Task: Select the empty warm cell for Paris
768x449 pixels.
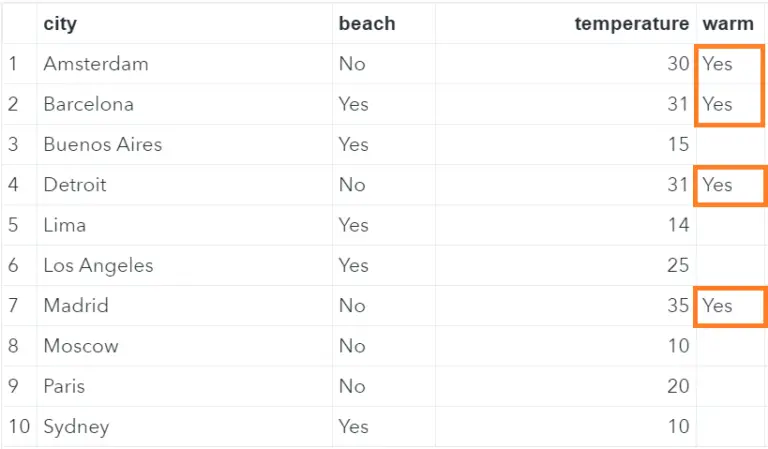Action: (x=730, y=386)
